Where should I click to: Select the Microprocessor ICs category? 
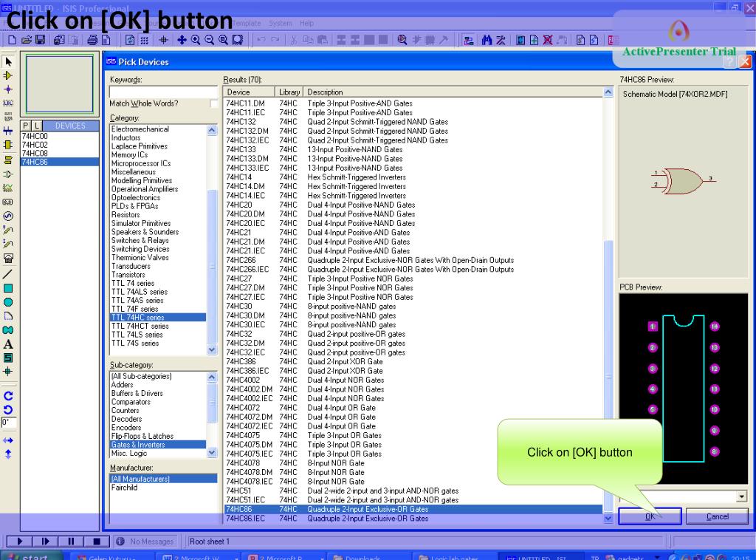(x=159, y=163)
